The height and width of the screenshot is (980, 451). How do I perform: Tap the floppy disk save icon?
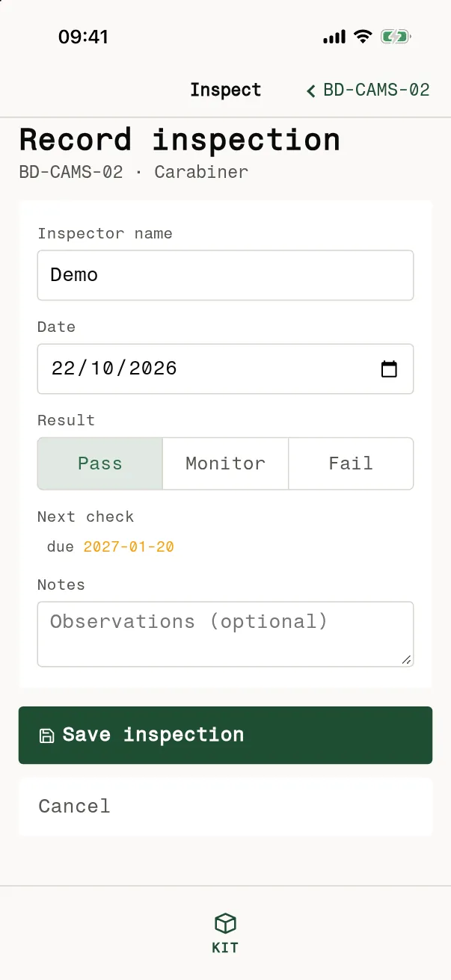(x=46, y=736)
